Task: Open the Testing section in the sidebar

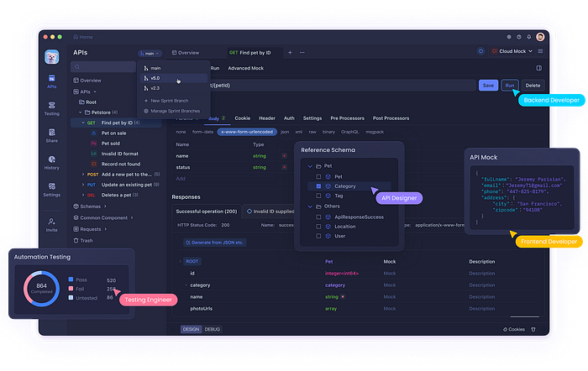Action: [52, 108]
